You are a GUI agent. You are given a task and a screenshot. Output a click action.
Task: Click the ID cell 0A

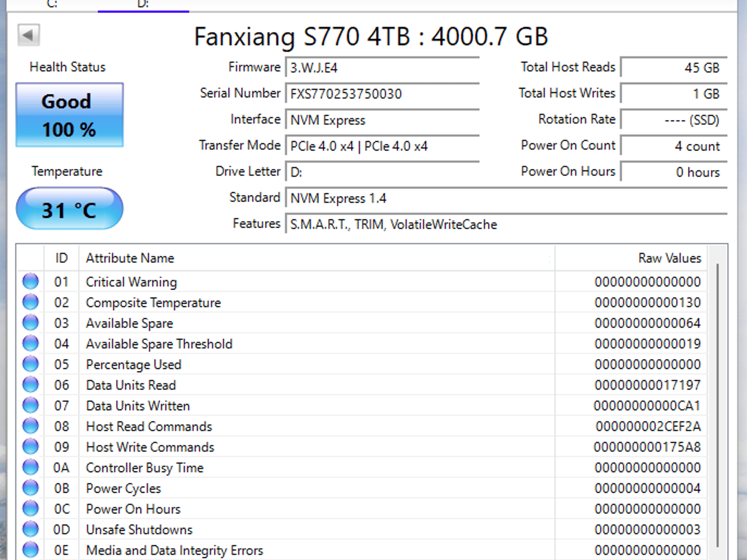click(x=61, y=468)
